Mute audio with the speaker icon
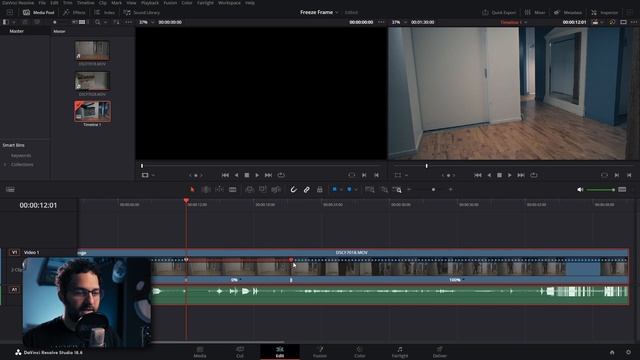 [580, 189]
